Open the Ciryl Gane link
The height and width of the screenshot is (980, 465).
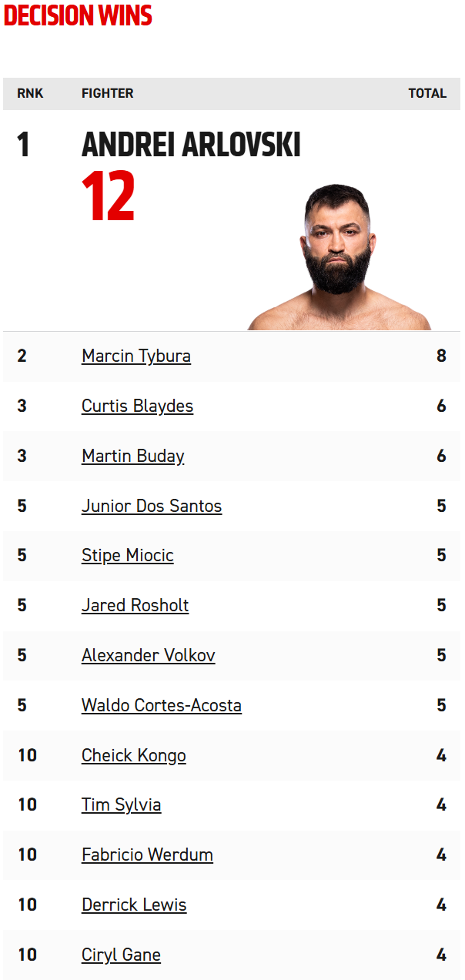(x=121, y=955)
